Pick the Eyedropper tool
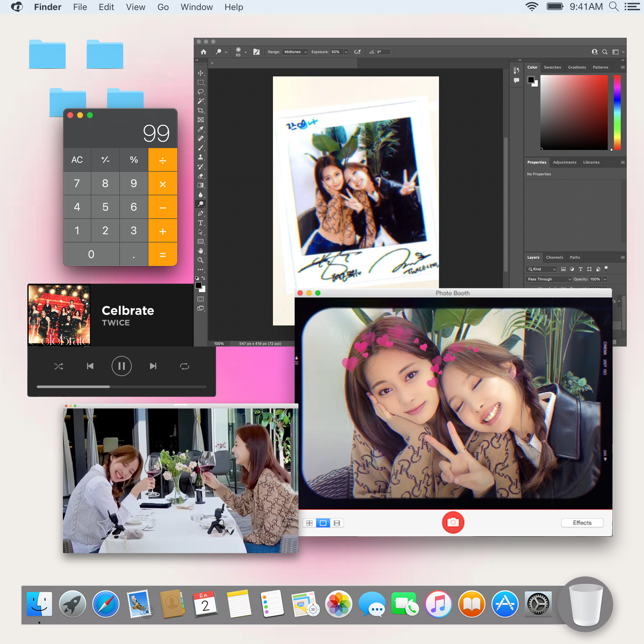 pos(200,129)
